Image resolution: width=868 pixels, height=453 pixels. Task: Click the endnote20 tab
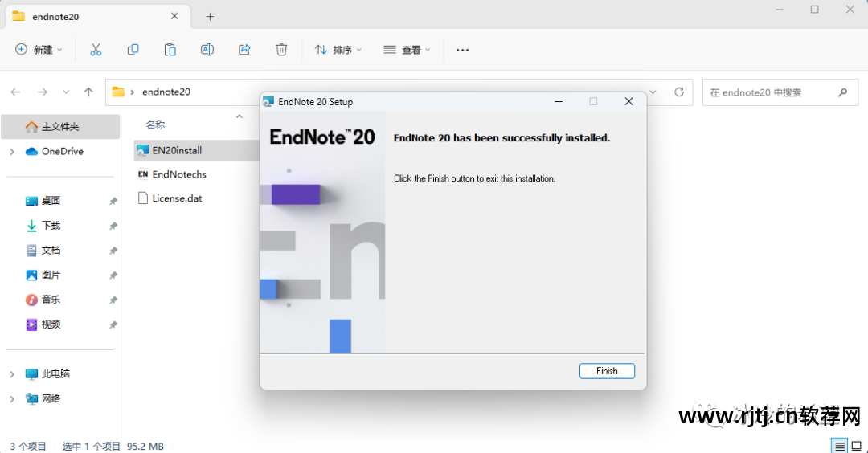(x=98, y=17)
